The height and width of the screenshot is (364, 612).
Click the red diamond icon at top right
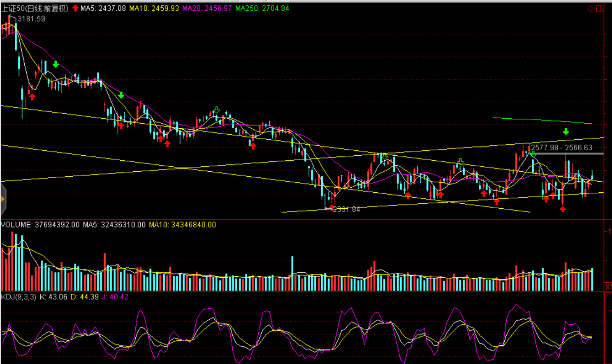point(590,9)
